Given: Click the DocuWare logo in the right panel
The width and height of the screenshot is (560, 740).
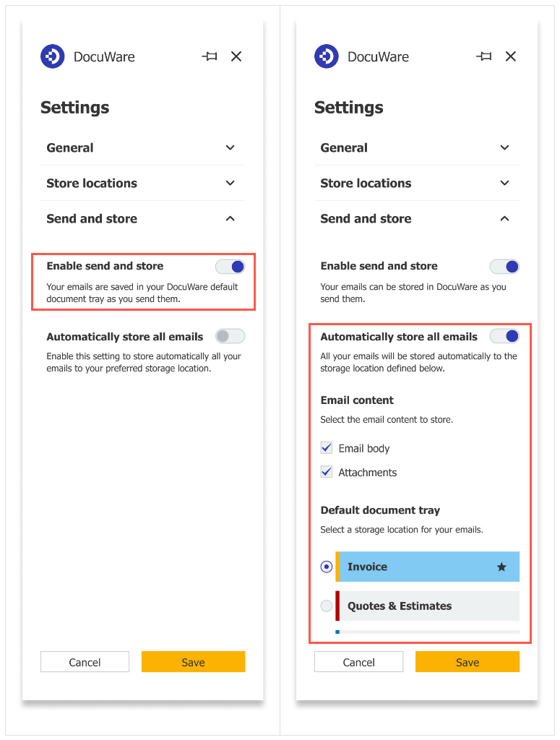Looking at the screenshot, I should [x=326, y=56].
